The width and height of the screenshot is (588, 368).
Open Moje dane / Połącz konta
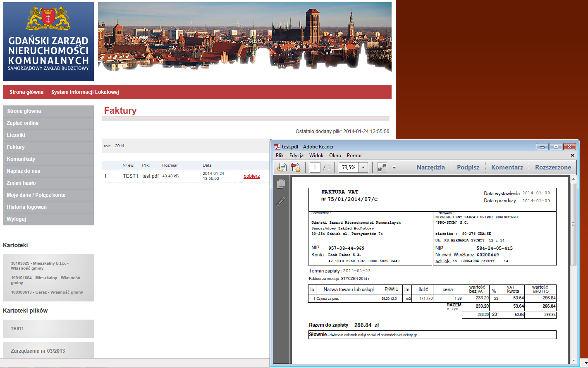pos(48,195)
